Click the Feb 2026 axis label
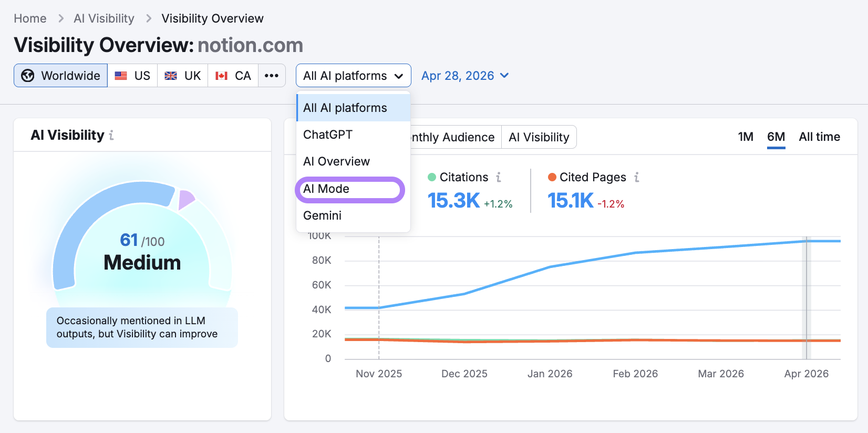Image resolution: width=868 pixels, height=433 pixels. click(635, 374)
